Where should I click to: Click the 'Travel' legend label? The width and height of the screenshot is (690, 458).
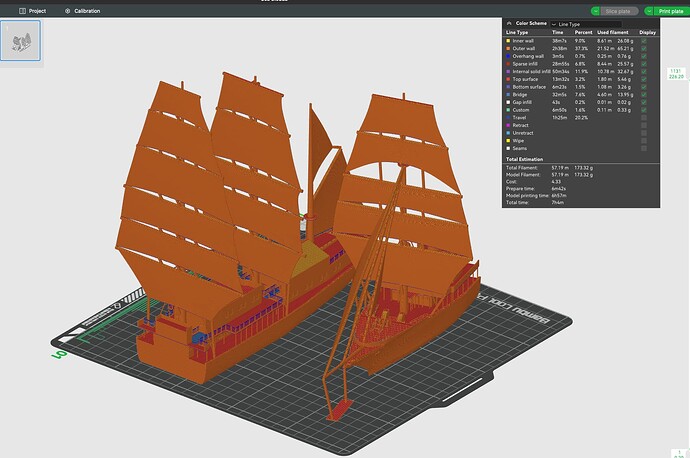click(x=519, y=118)
